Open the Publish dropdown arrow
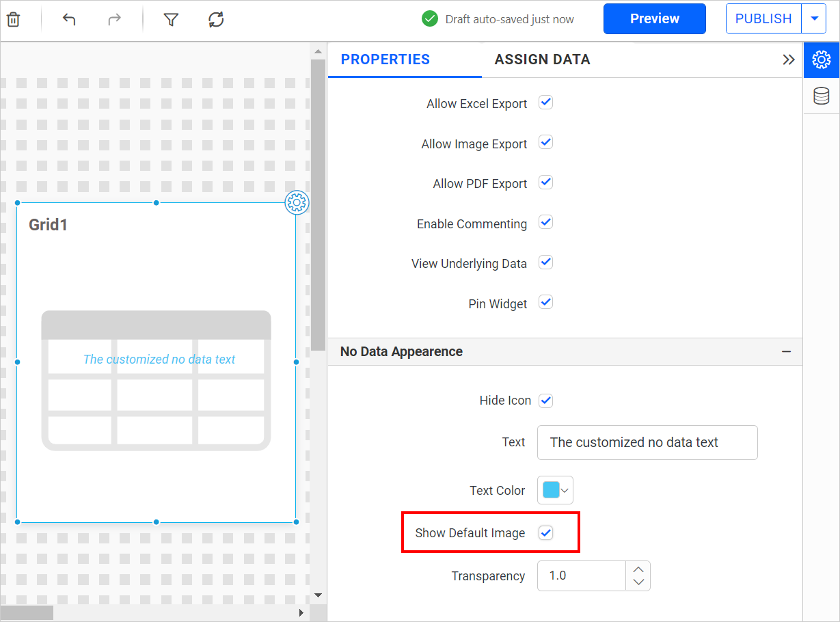This screenshot has width=840, height=622. (814, 19)
